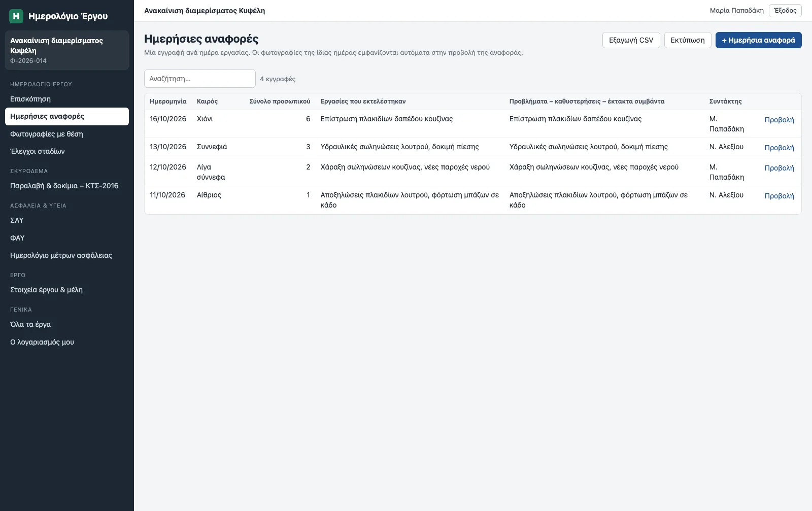Go to Έλεγχοι σταδίων
The height and width of the screenshot is (511, 812).
tap(67, 151)
